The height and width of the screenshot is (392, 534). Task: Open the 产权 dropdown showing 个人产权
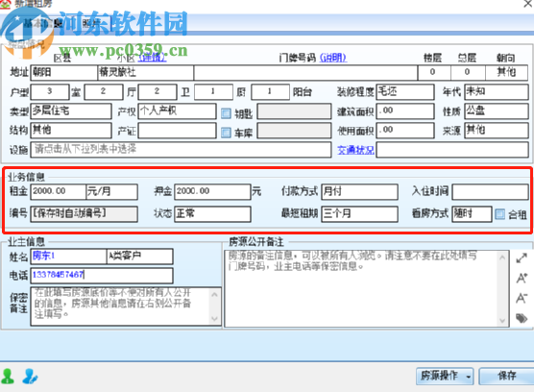pyautogui.click(x=177, y=111)
